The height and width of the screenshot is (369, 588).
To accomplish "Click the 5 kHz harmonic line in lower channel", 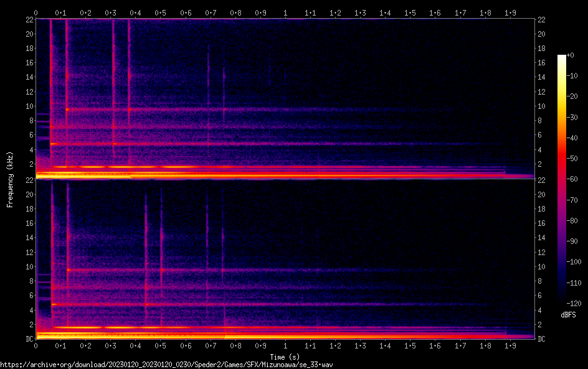I will [187, 304].
